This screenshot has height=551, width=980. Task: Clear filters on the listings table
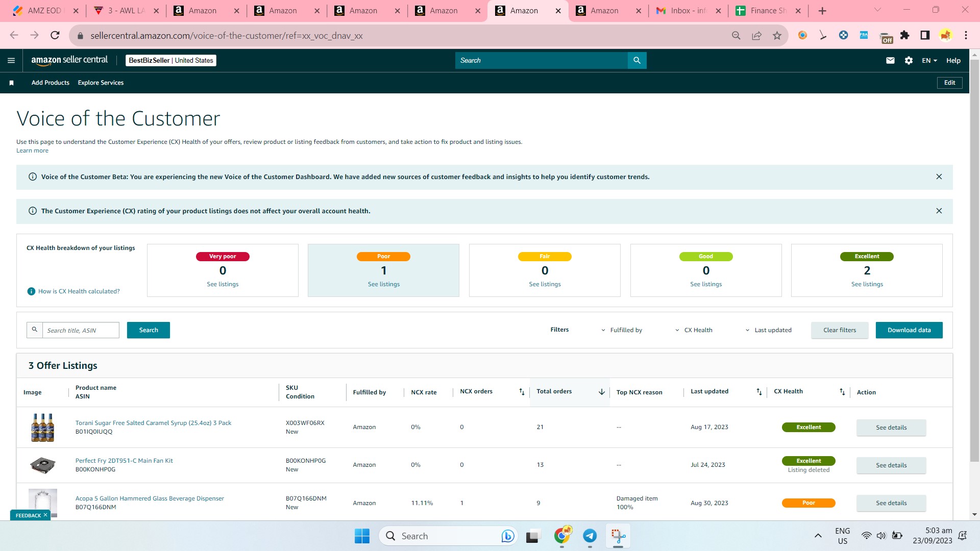pos(840,330)
